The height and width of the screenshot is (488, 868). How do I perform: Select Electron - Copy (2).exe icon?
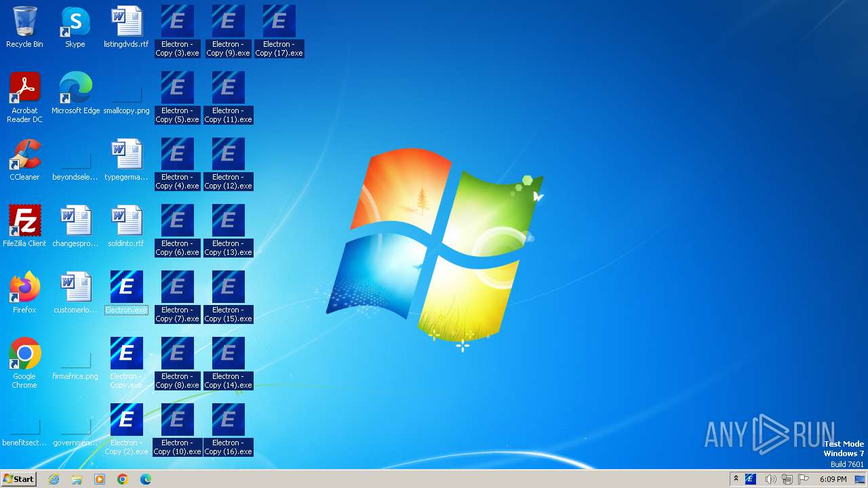coord(126,430)
